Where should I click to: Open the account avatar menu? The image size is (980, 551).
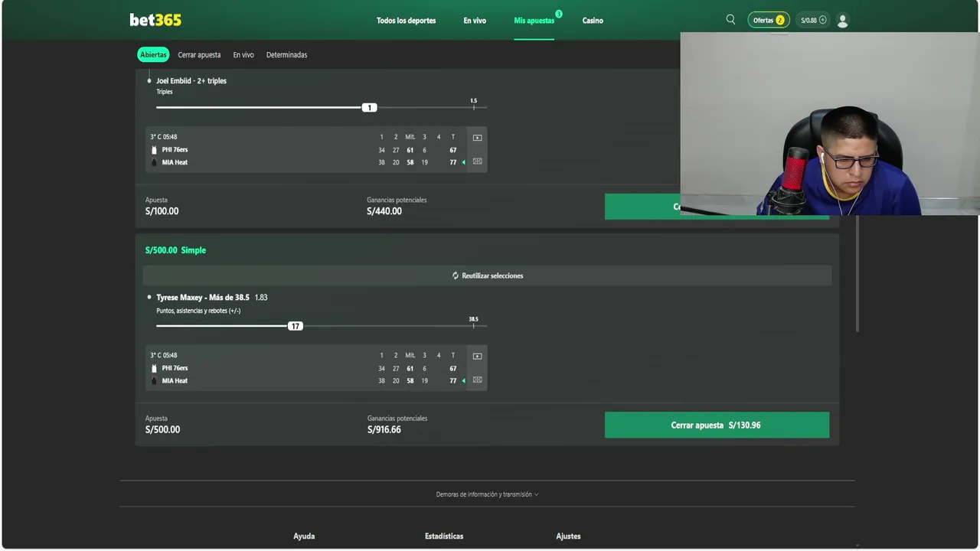click(x=843, y=21)
